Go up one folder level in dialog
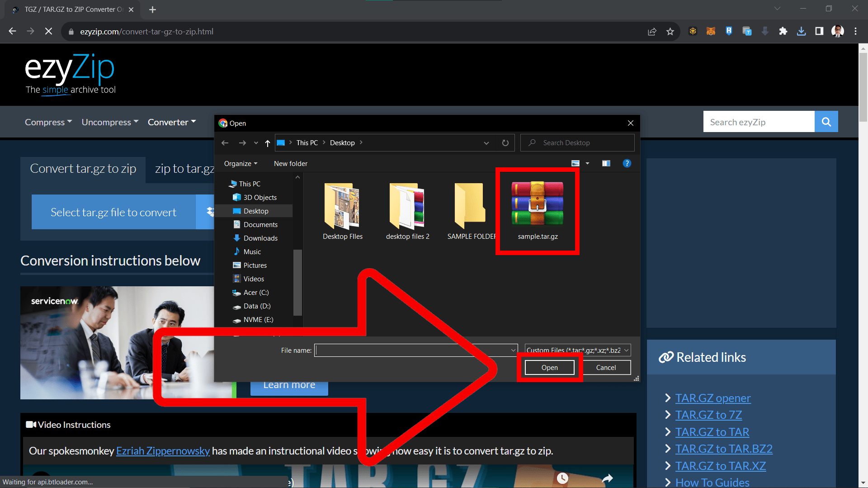This screenshot has height=488, width=868. (x=267, y=142)
